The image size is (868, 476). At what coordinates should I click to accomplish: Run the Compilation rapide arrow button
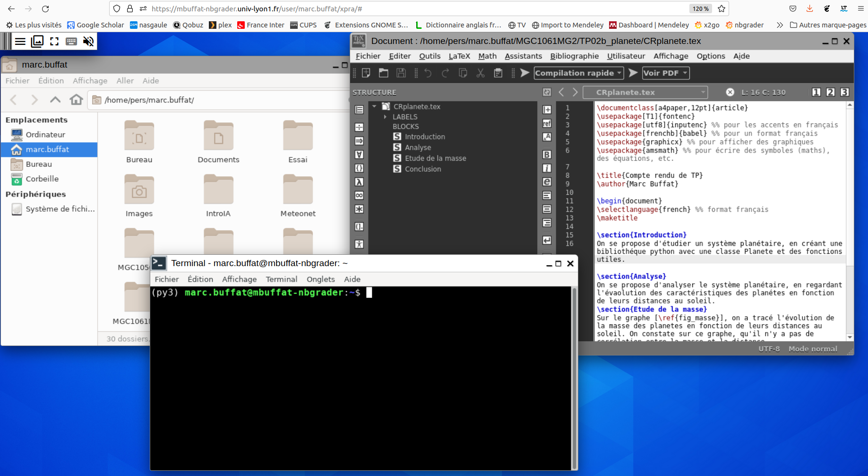524,73
